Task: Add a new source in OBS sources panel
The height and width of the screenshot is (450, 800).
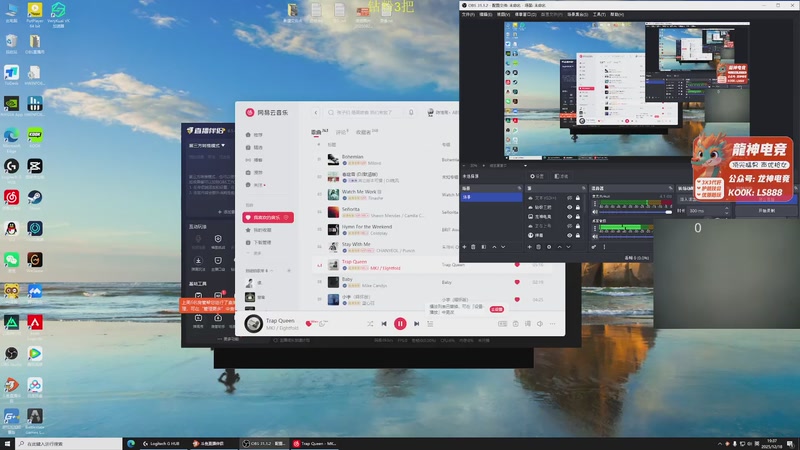Action: point(530,247)
